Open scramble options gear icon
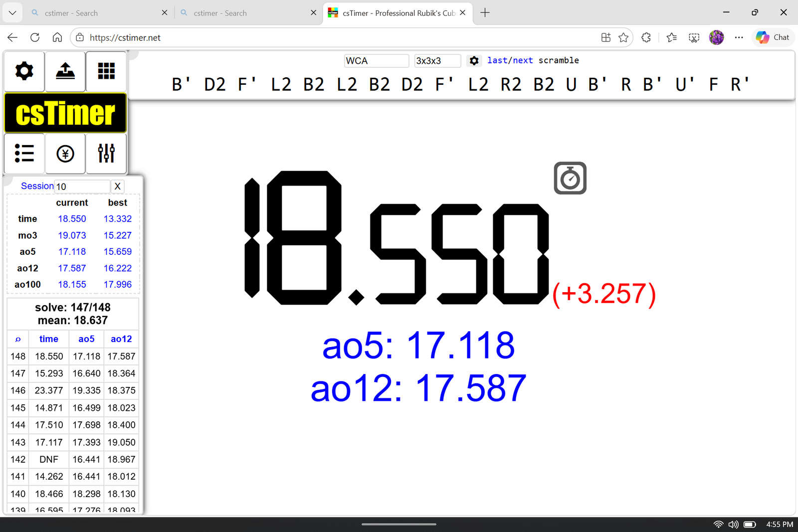The width and height of the screenshot is (798, 532). coord(474,61)
